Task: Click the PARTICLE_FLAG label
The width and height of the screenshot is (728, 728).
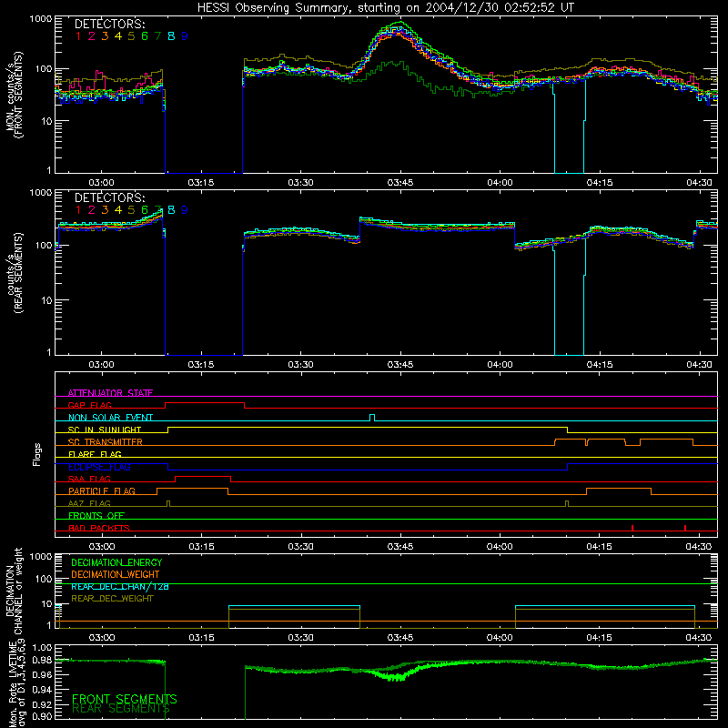Action: (102, 491)
